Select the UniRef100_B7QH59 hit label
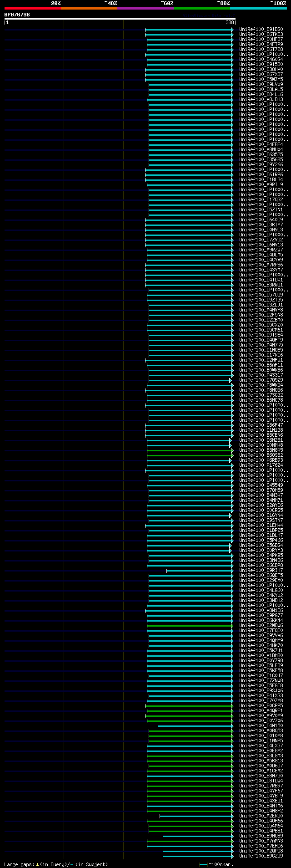The height and width of the screenshot is (868, 291). click(261, 490)
